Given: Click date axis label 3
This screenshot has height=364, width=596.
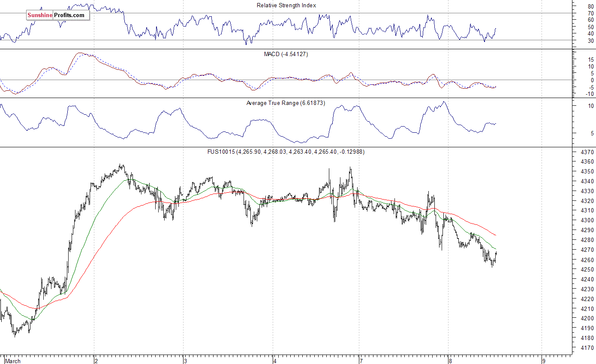Looking at the screenshot, I should [x=185, y=361].
